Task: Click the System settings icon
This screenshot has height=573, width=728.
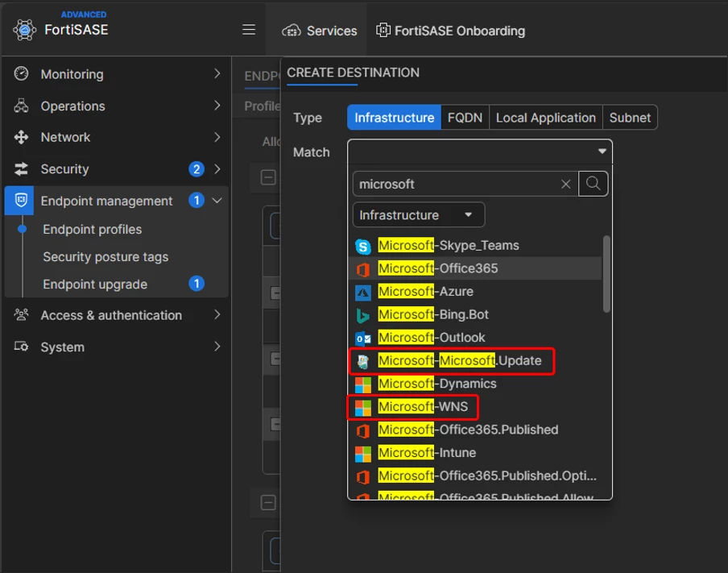Action: [x=22, y=347]
